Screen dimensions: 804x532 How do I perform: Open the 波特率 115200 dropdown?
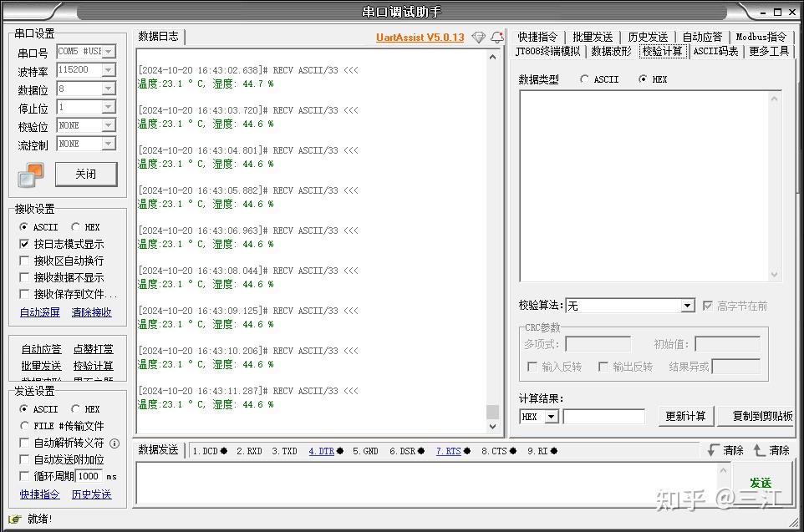[x=108, y=70]
